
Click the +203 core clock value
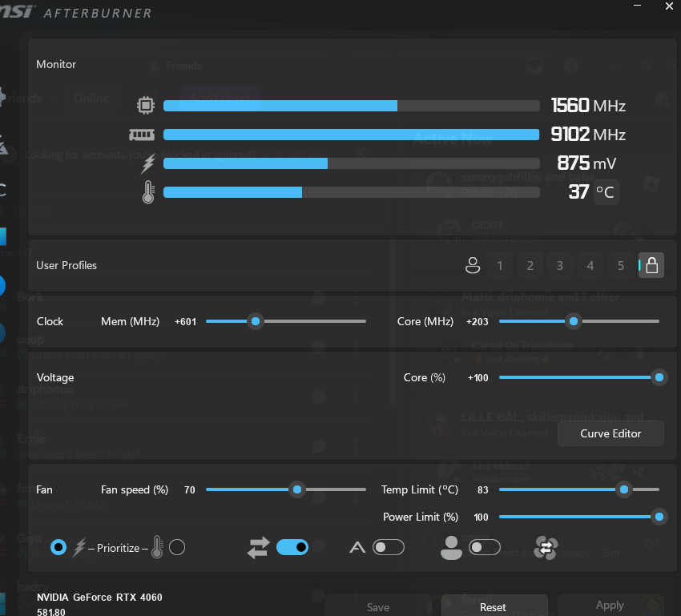(477, 322)
